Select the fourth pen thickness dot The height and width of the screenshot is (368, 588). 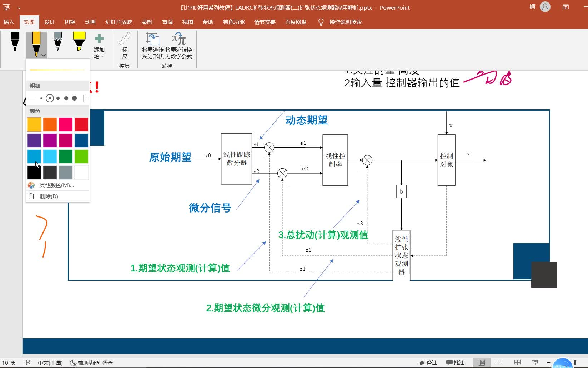66,98
